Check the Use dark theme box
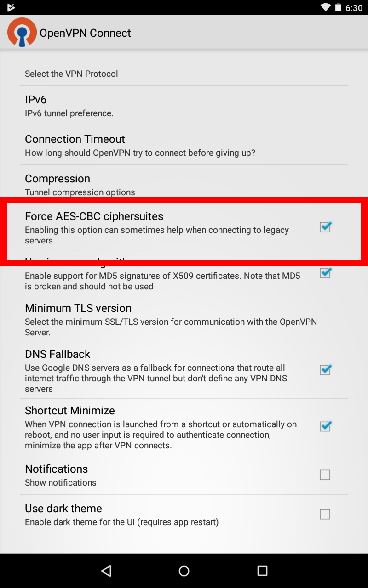Image resolution: width=368 pixels, height=588 pixels. (325, 514)
